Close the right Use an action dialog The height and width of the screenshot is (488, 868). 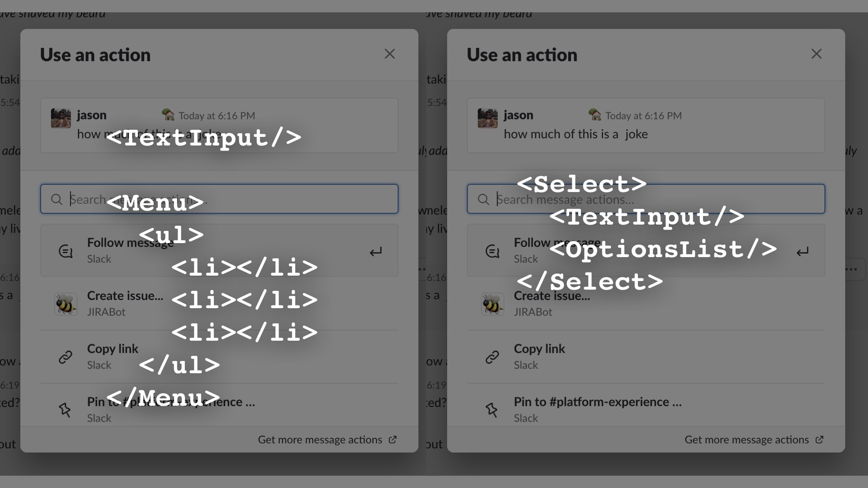(x=816, y=54)
